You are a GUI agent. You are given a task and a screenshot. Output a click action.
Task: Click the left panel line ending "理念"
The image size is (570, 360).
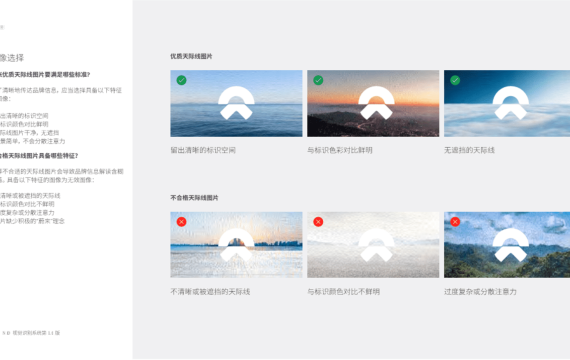click(32, 221)
